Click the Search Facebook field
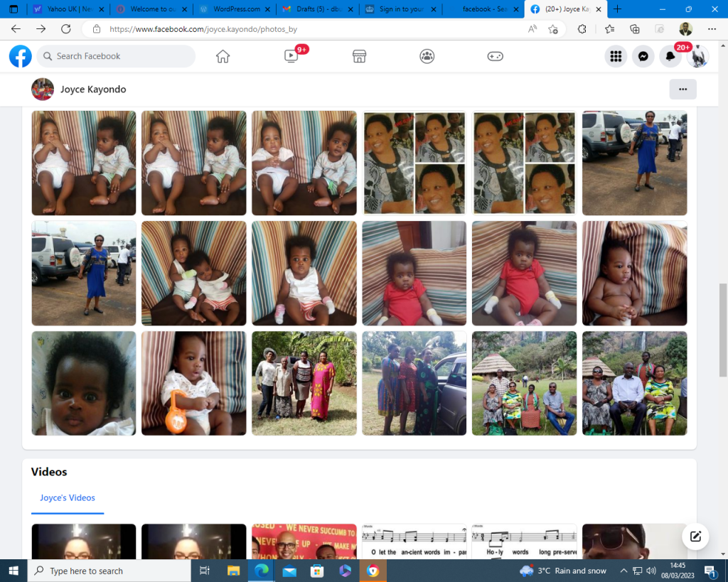The width and height of the screenshot is (728, 582). coord(117,56)
